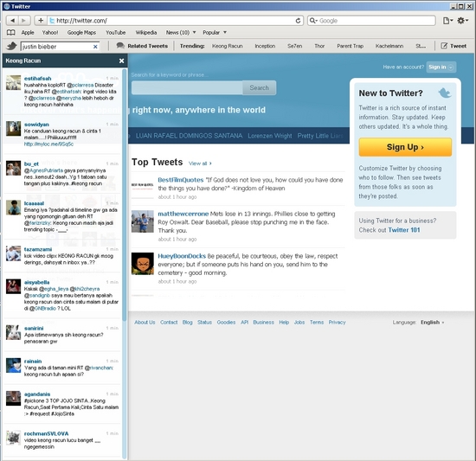476x461 pixels.
Task: Click the Tweet compose pencil icon
Action: coord(444,46)
